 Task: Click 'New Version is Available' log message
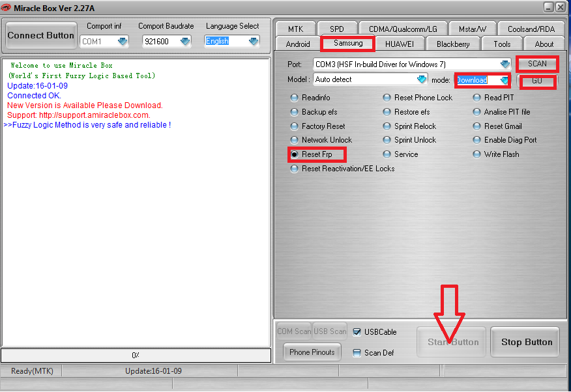click(85, 105)
